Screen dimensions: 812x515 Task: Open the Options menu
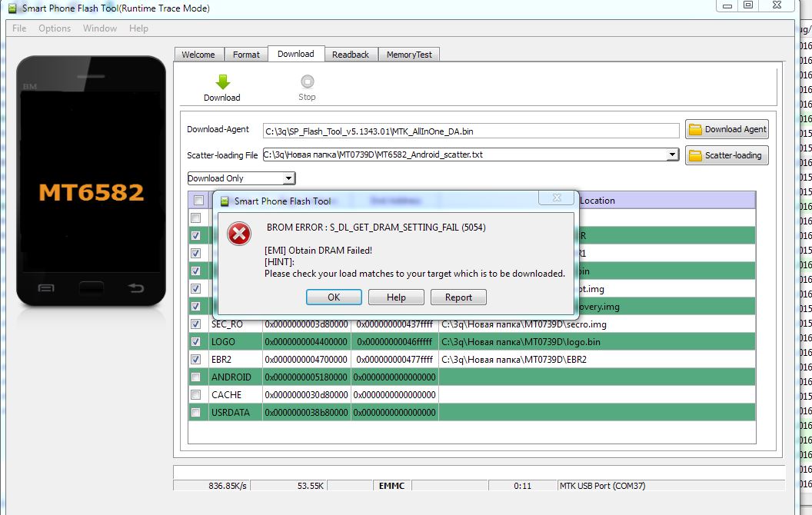coord(55,28)
